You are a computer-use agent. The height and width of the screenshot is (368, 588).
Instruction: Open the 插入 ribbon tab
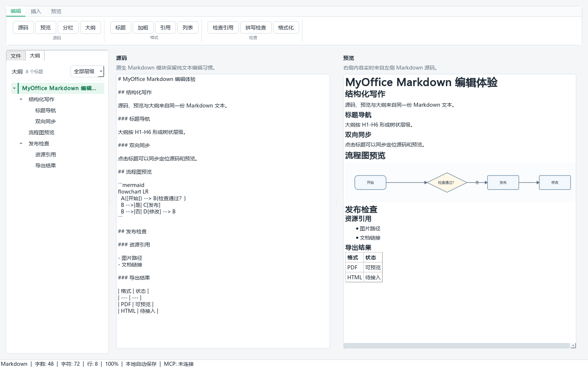coord(36,11)
